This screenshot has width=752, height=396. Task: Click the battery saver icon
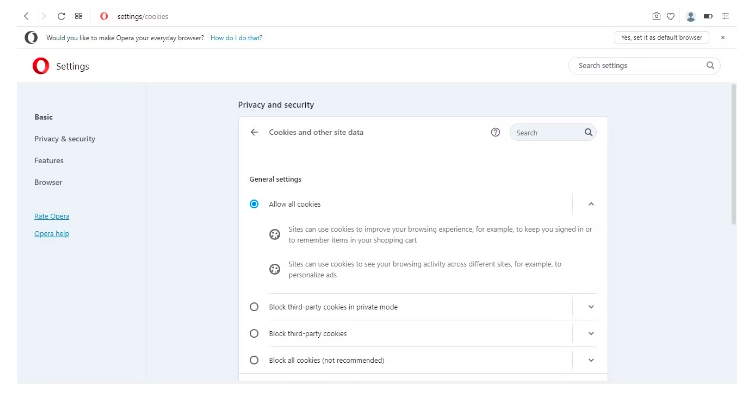pyautogui.click(x=708, y=16)
